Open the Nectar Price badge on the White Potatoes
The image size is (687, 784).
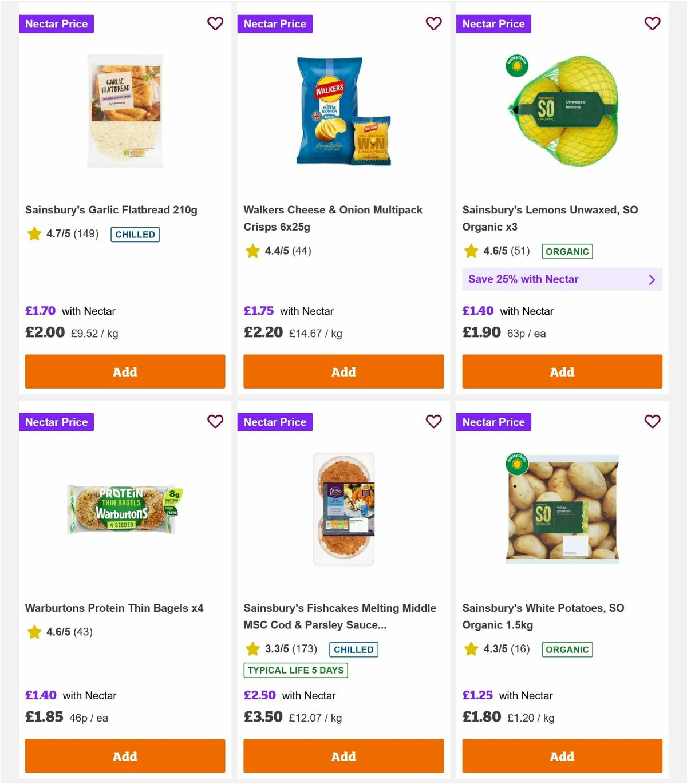pos(494,422)
